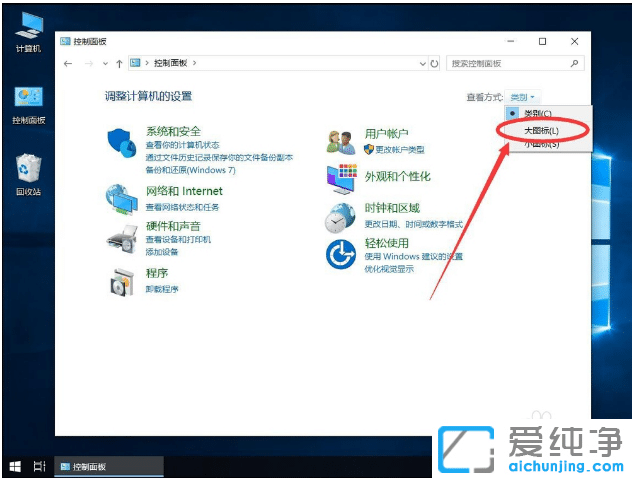Screen dimensions: 632x479
Task: Click the 搜索控制面板 search field
Action: 515,63
